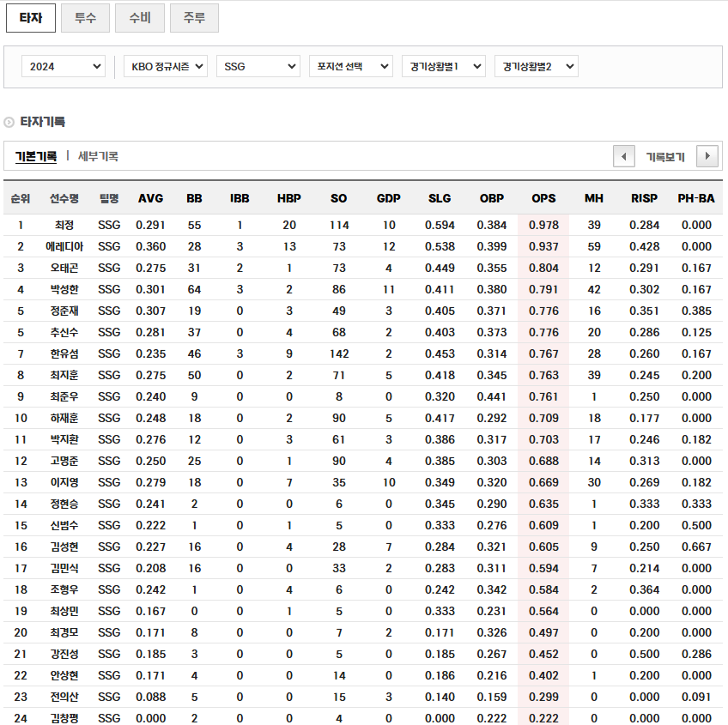Select the 기본기록 sub-tab
The width and height of the screenshot is (728, 725).
[36, 156]
